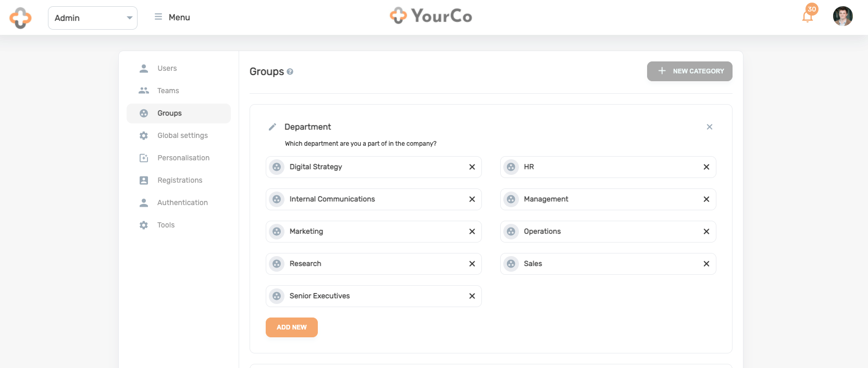
Task: Click the Operations group icon
Action: (511, 232)
